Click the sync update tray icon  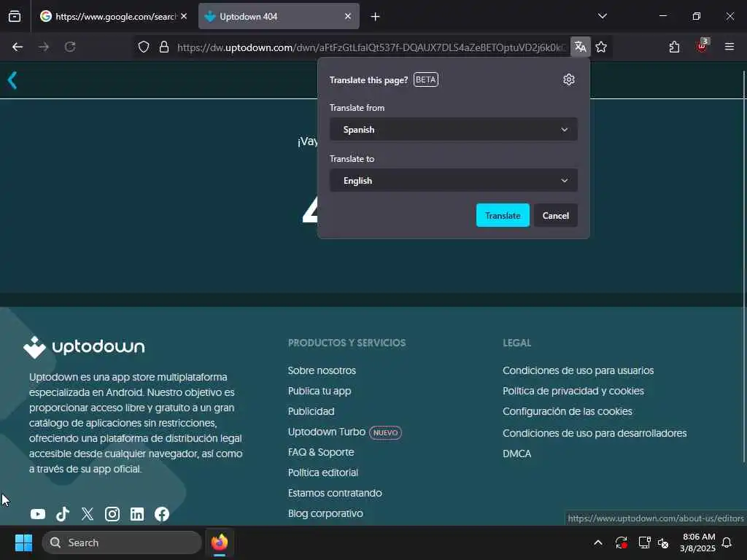point(622,542)
